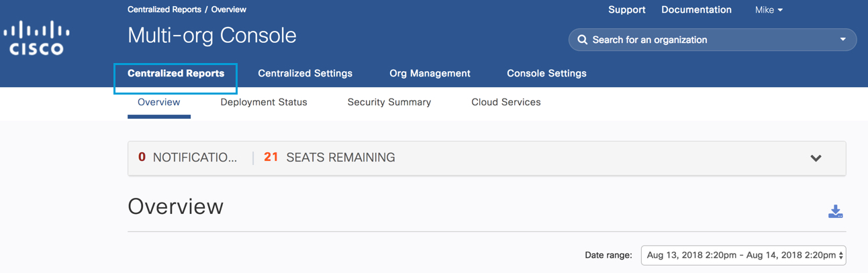The width and height of the screenshot is (868, 273).
Task: Select the Overview sub-tab
Action: pos(159,103)
